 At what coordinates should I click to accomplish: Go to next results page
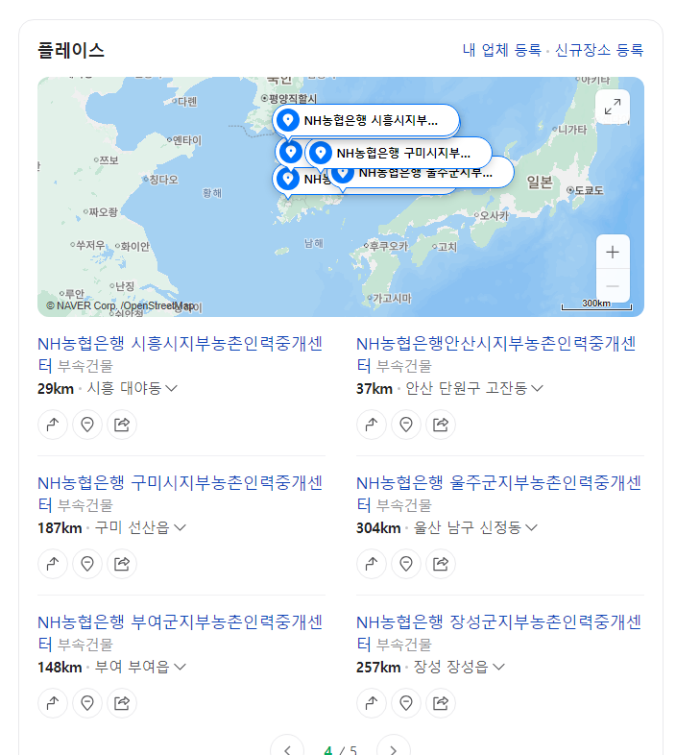tap(394, 749)
